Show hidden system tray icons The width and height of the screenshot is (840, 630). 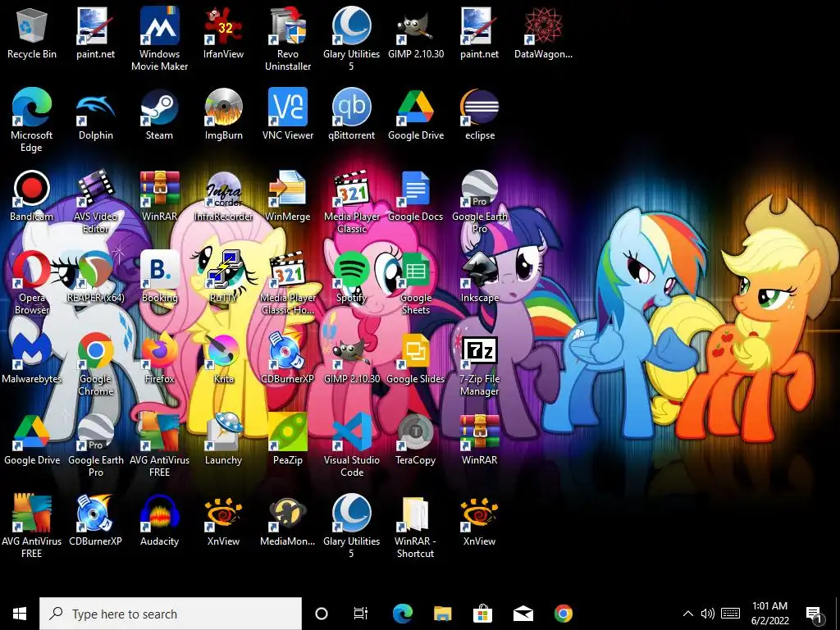pyautogui.click(x=688, y=614)
